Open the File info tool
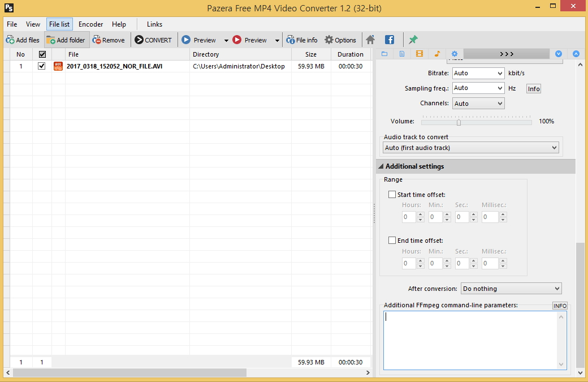588x382 pixels. click(x=302, y=40)
